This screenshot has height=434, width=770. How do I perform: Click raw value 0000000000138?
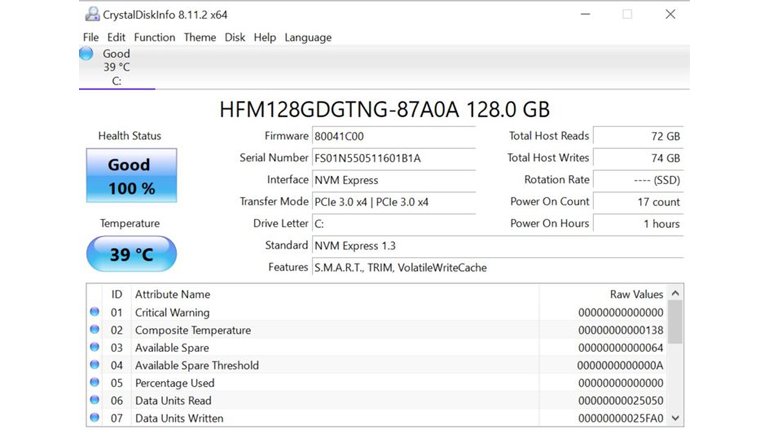click(621, 330)
